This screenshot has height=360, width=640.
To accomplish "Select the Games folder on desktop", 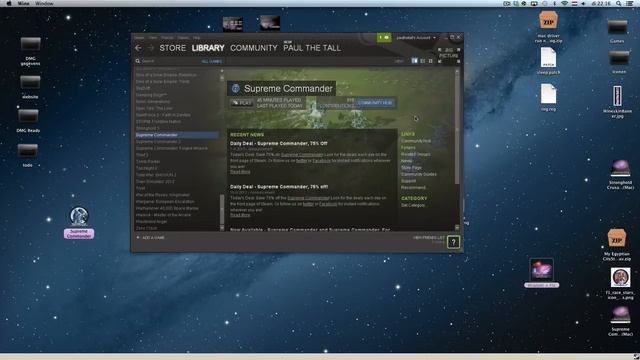I will pyautogui.click(x=617, y=27).
